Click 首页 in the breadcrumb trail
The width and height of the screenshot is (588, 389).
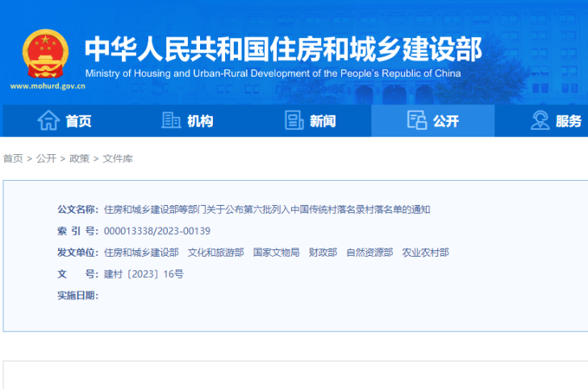[x=13, y=159]
